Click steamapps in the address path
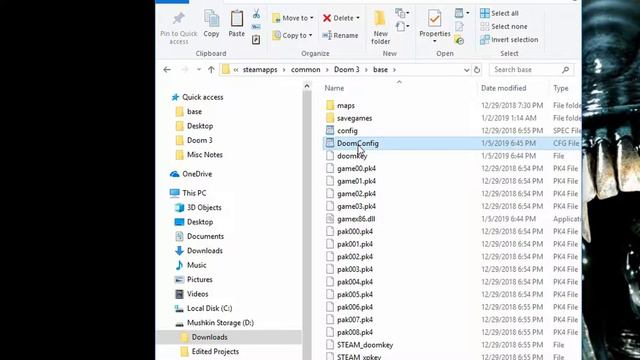The width and height of the screenshot is (640, 360). click(260, 70)
